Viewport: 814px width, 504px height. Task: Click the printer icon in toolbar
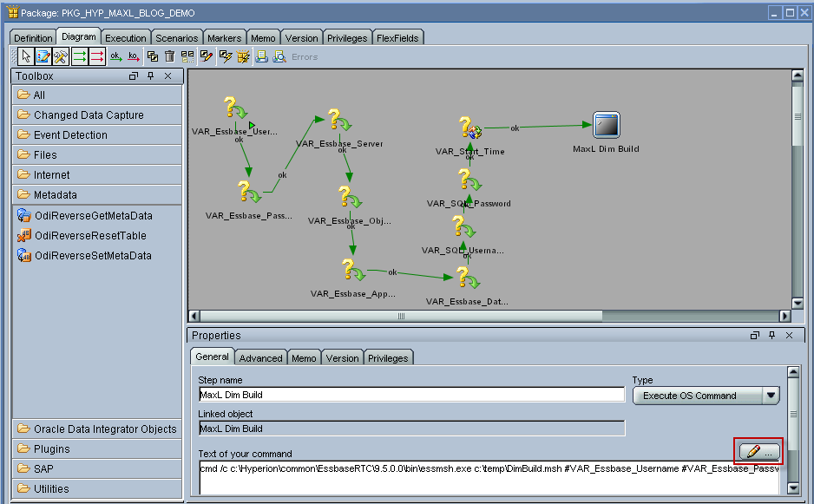262,56
